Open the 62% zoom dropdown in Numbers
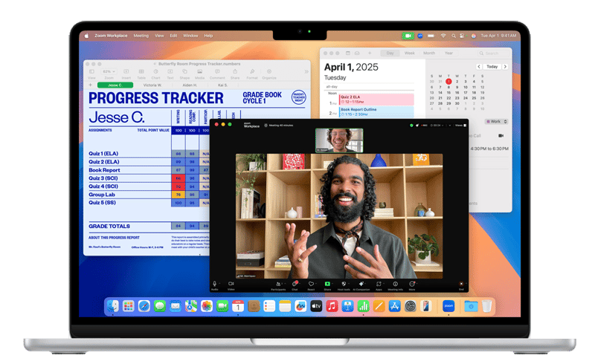Screen dimensions: 595x364 pyautogui.click(x=109, y=71)
